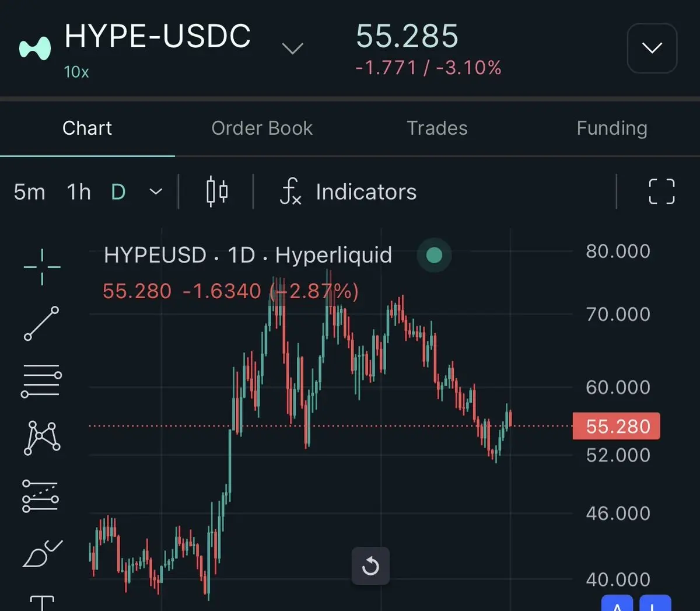700x611 pixels.
Task: Choose the forecast and projection tool
Action: (x=40, y=496)
